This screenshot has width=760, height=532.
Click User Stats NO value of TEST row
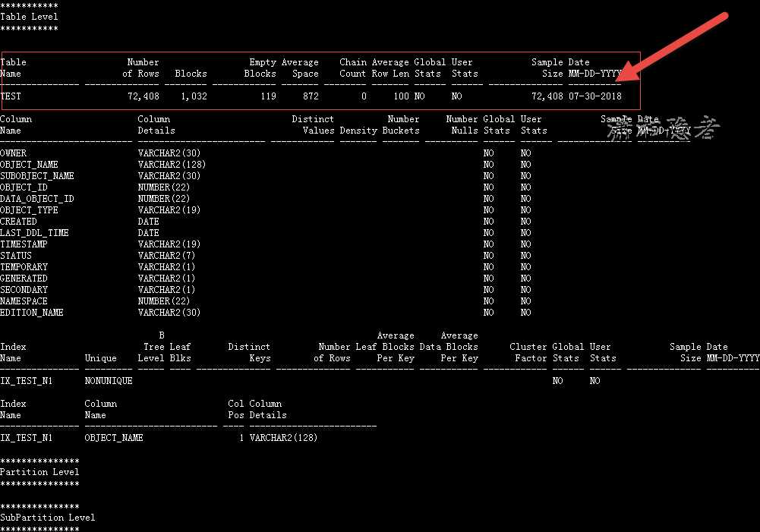(457, 96)
